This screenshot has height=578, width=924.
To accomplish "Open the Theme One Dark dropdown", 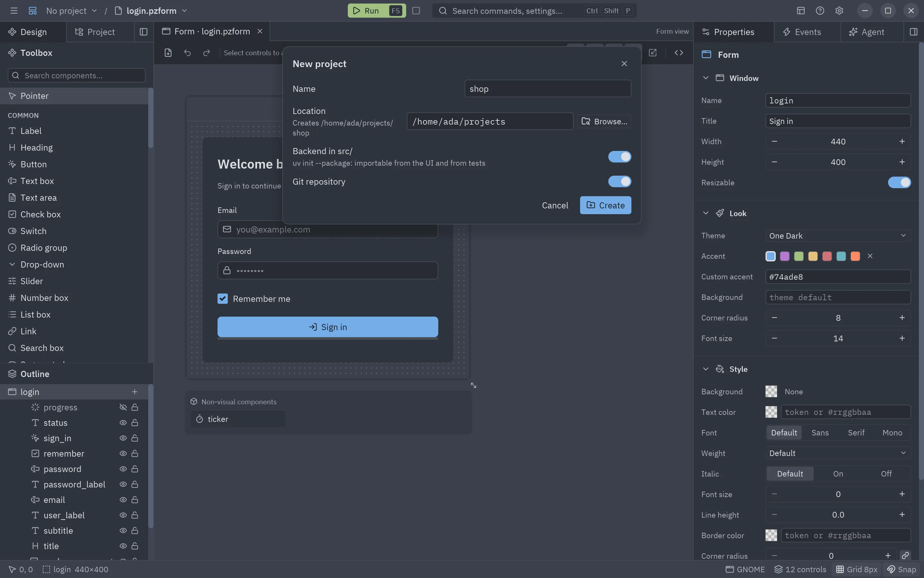I will 838,235.
